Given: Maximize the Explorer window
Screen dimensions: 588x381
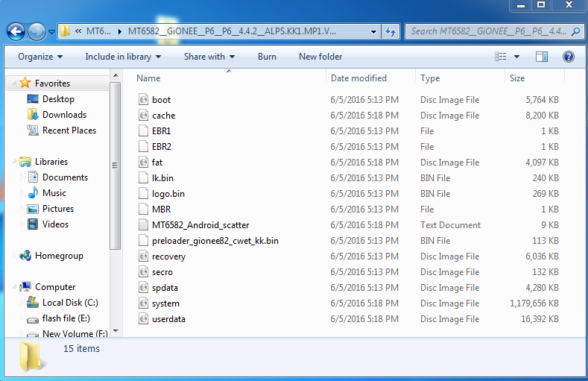Looking at the screenshot, I should (541, 5).
